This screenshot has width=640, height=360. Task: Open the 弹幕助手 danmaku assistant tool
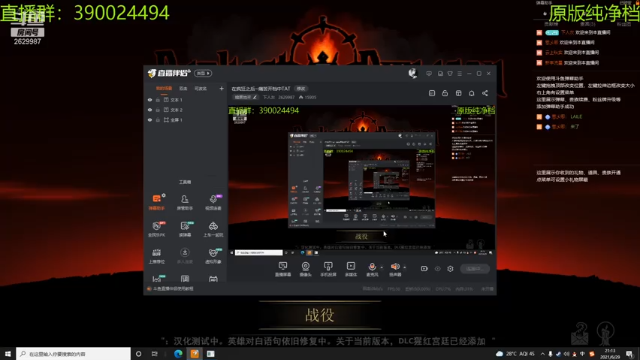(x=157, y=202)
